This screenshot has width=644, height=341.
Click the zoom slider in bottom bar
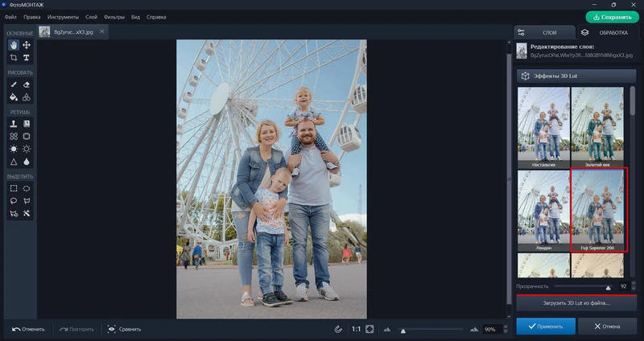pyautogui.click(x=430, y=330)
